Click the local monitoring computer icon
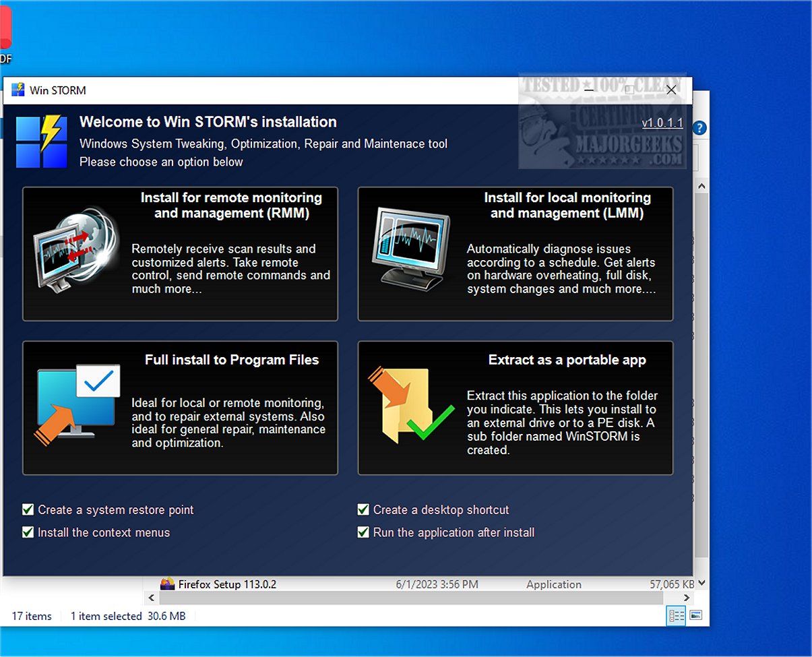 pos(411,249)
